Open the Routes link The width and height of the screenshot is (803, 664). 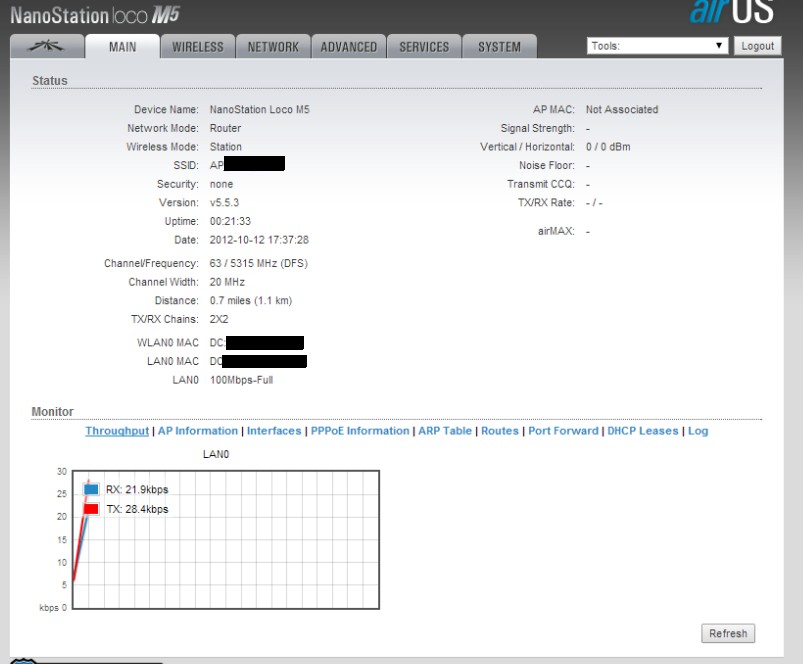(500, 431)
